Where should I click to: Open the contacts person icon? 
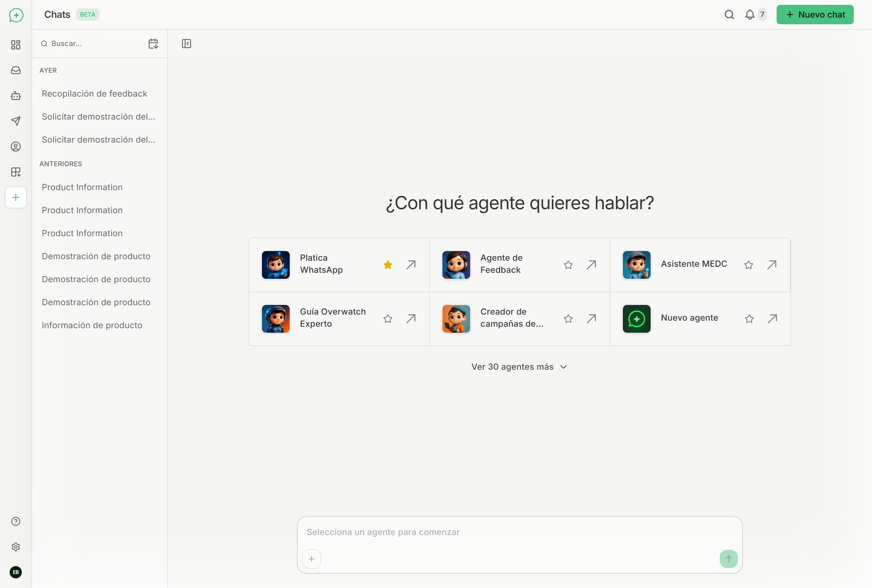pyautogui.click(x=16, y=146)
